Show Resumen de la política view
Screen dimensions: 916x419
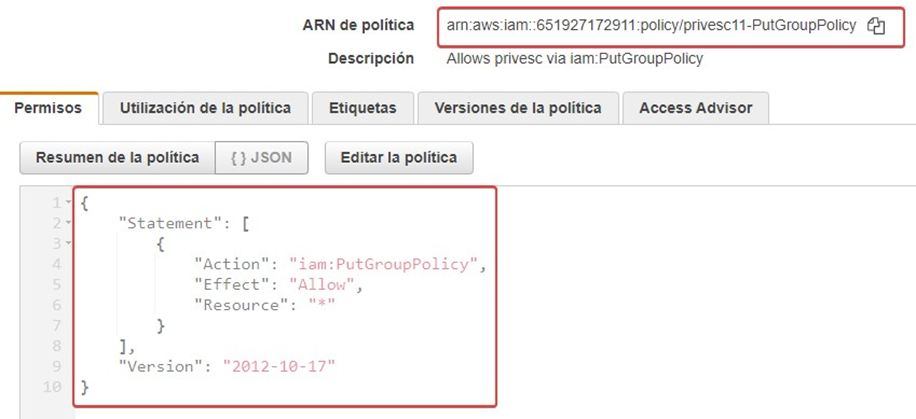point(117,157)
